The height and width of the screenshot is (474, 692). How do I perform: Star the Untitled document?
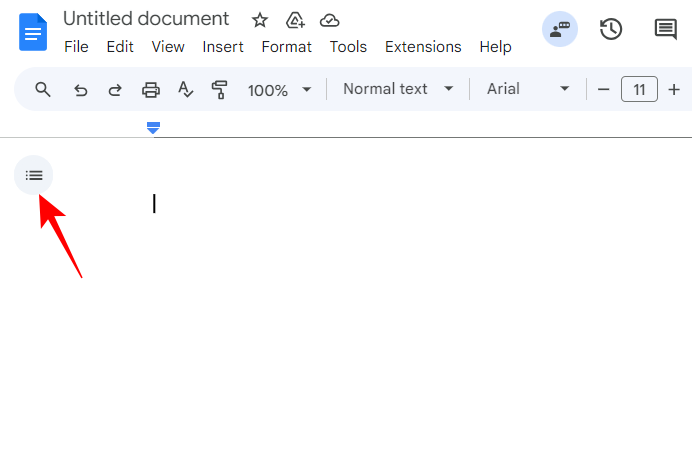260,20
